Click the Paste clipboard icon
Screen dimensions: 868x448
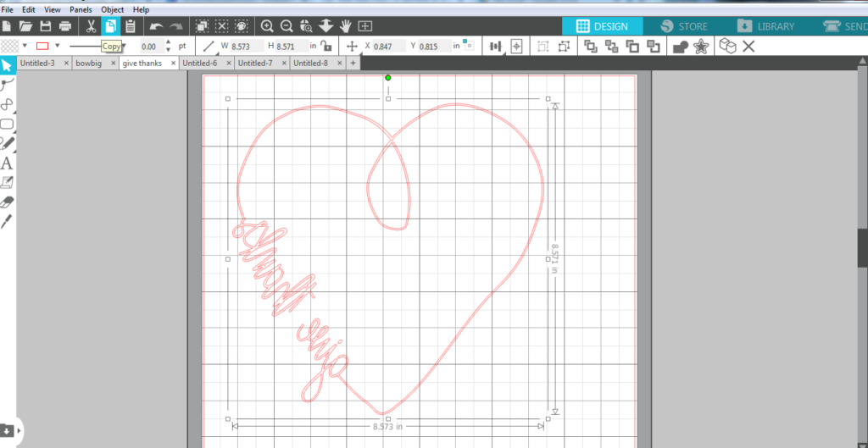(131, 26)
